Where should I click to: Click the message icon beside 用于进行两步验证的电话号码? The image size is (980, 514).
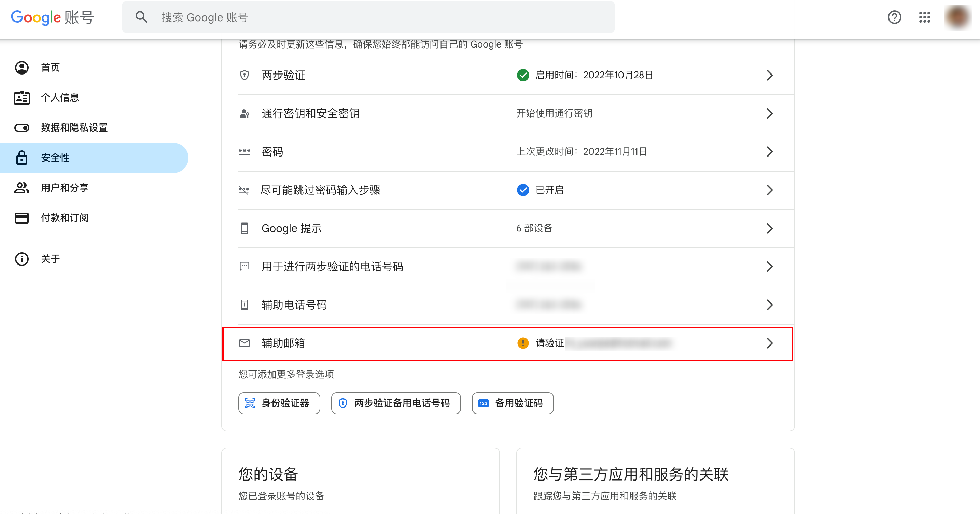(244, 266)
